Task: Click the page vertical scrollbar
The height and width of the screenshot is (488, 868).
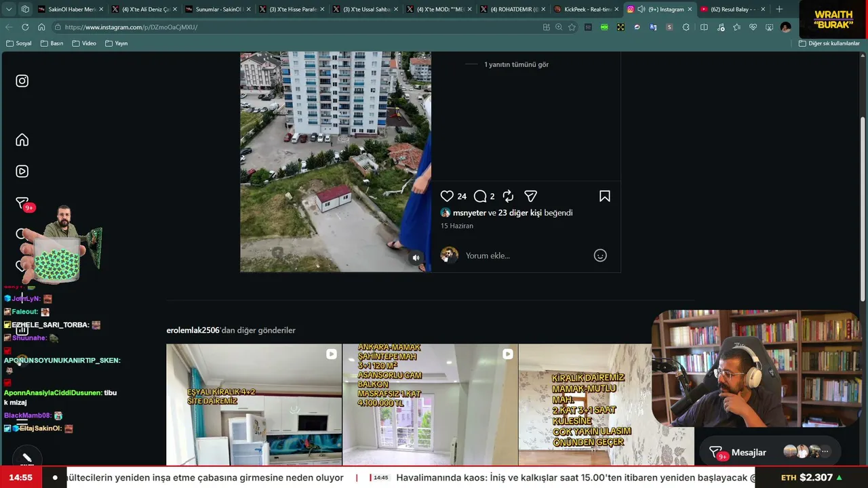Action: click(x=863, y=210)
